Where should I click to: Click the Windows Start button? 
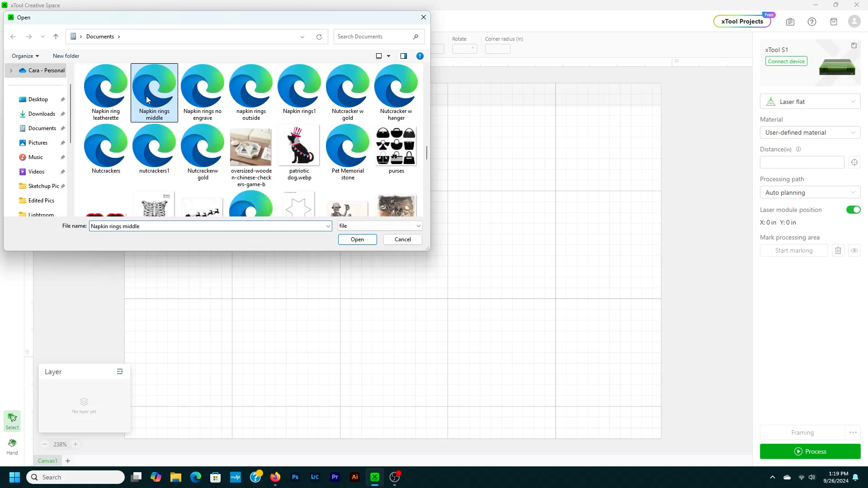pos(14,477)
